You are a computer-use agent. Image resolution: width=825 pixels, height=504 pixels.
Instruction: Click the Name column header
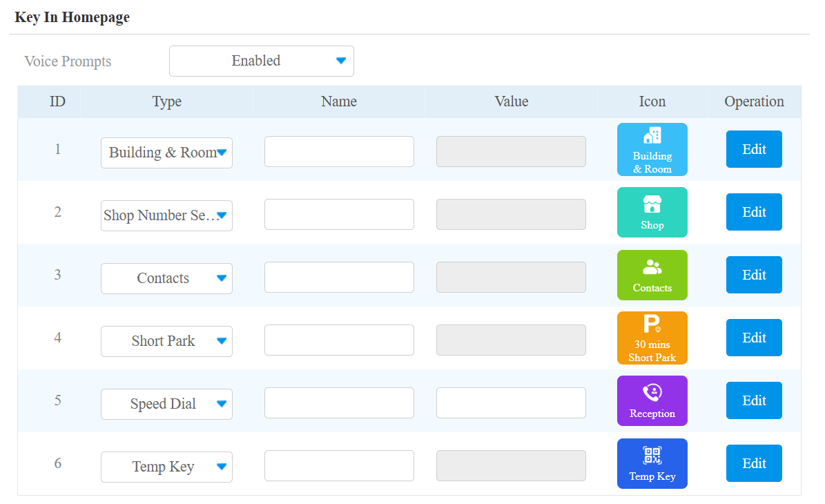tap(339, 101)
